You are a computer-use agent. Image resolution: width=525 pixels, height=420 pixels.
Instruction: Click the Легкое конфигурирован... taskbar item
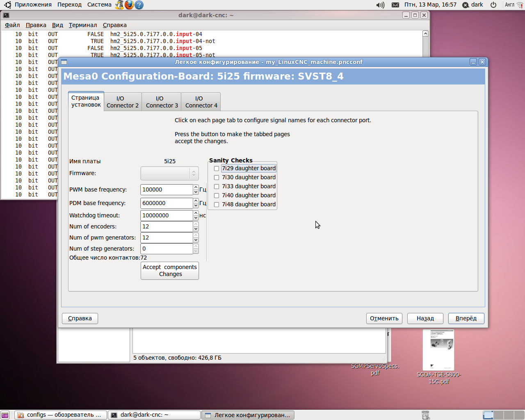248,415
